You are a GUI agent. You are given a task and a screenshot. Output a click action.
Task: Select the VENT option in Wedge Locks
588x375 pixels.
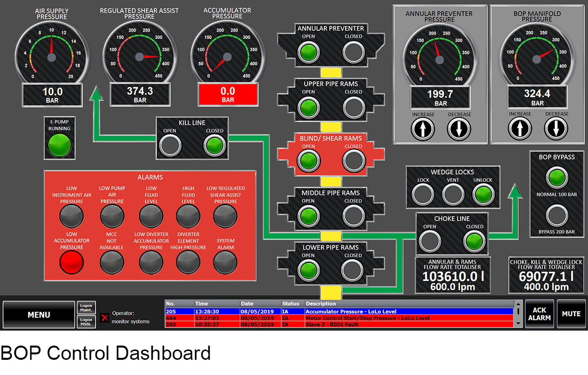[x=452, y=194]
